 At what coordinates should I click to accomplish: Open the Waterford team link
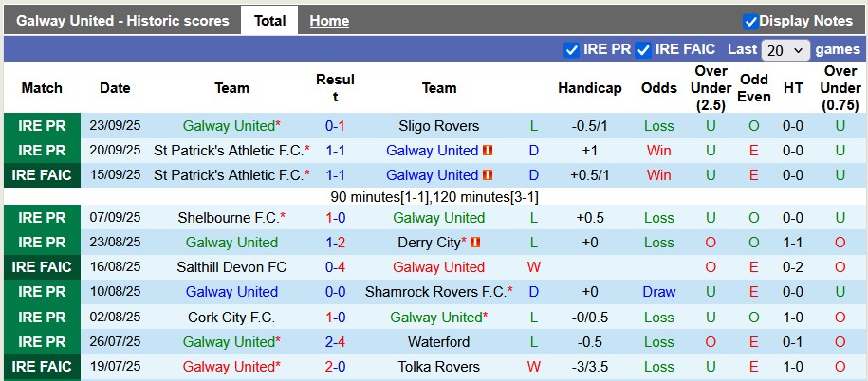[x=438, y=341]
